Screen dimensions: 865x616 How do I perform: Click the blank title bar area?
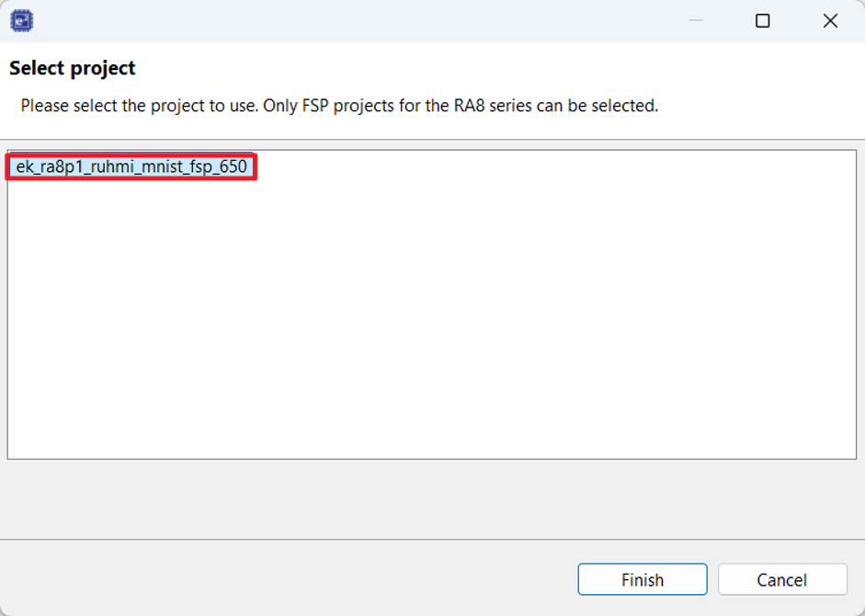coord(359,21)
